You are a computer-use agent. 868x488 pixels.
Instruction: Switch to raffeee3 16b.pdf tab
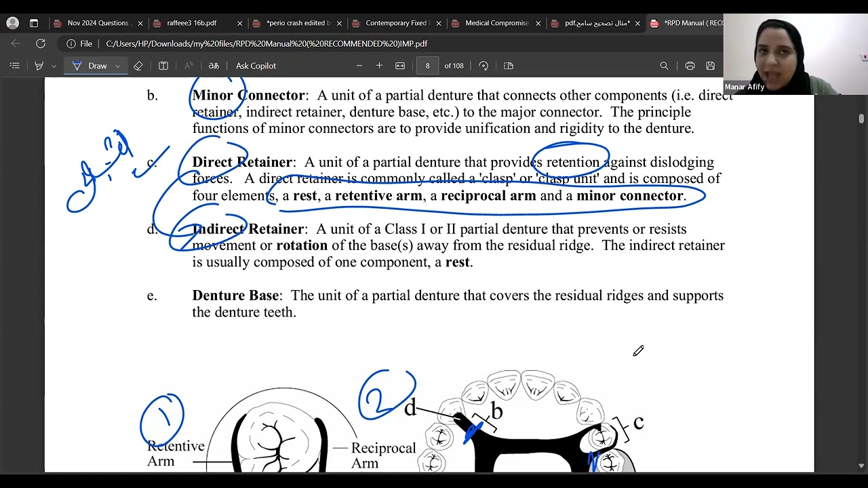pyautogui.click(x=197, y=23)
